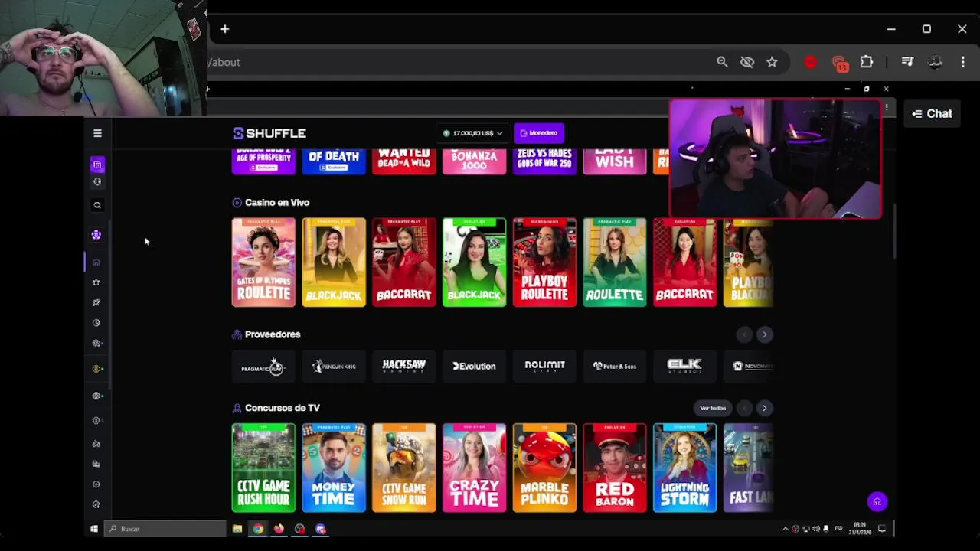This screenshot has height=551, width=980.
Task: Click the Monedero wallet button
Action: 539,133
